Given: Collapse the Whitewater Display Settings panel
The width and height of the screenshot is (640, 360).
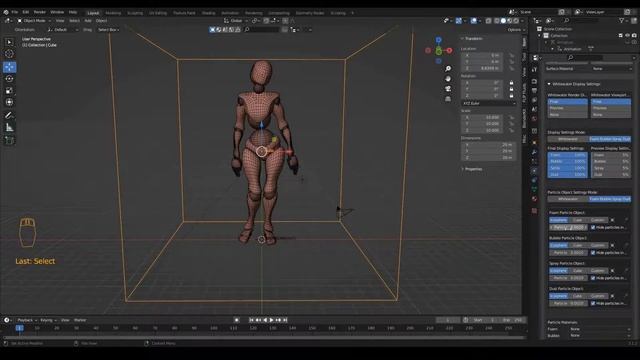Looking at the screenshot, I should [549, 84].
